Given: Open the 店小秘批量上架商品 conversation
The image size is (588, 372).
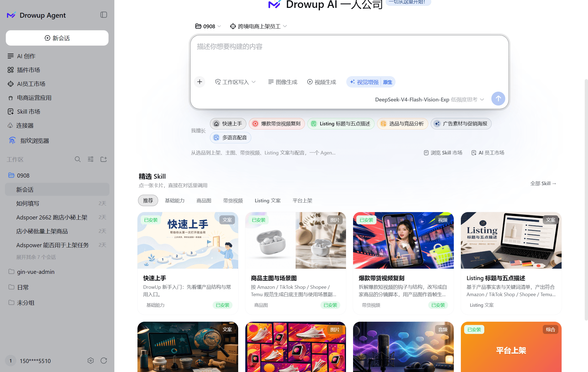Looking at the screenshot, I should pyautogui.click(x=57, y=231).
